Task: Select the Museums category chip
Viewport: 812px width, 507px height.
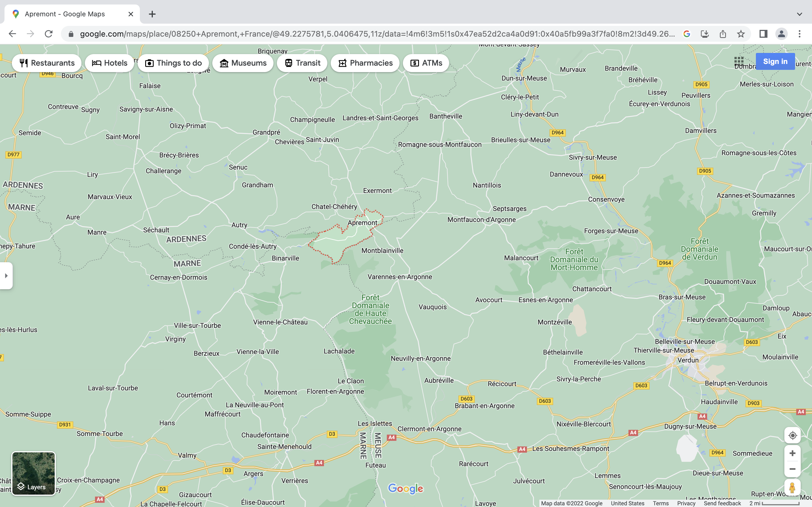Action: pos(243,63)
